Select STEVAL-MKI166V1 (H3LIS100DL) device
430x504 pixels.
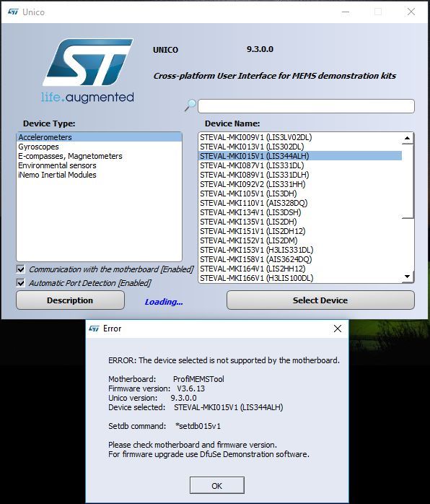click(x=300, y=278)
